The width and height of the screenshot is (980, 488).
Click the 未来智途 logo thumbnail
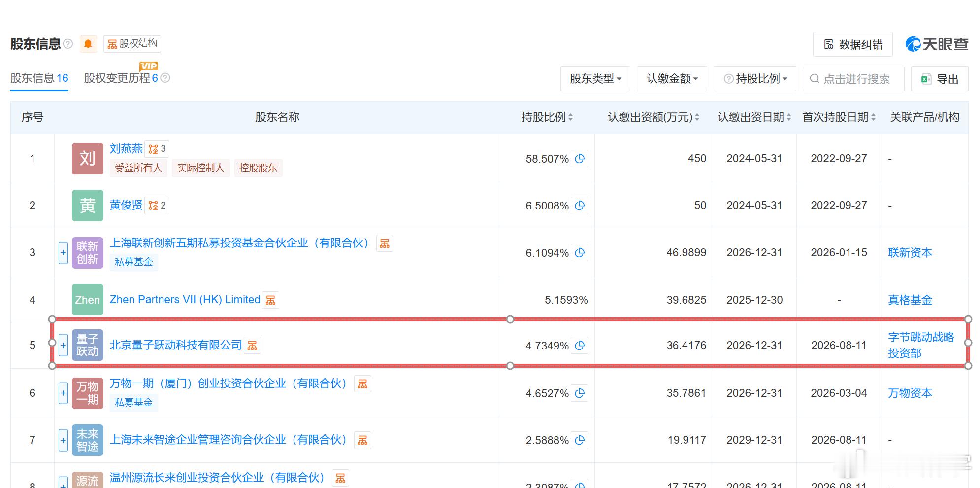coord(88,440)
